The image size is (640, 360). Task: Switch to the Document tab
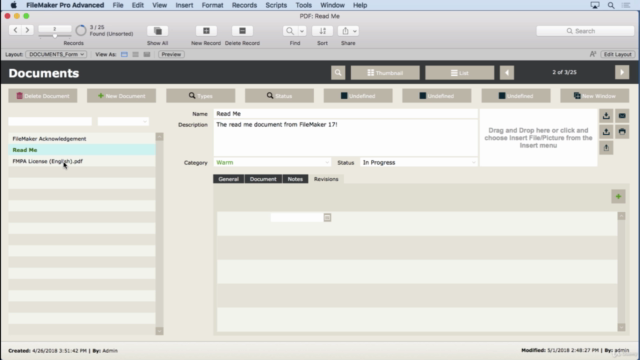point(263,179)
